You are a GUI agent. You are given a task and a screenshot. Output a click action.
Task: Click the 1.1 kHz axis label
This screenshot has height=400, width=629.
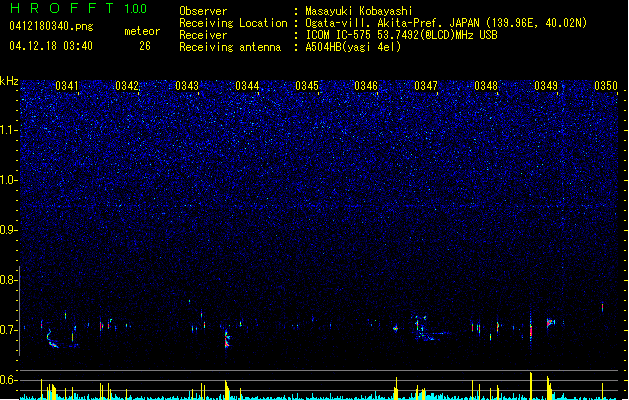point(8,130)
